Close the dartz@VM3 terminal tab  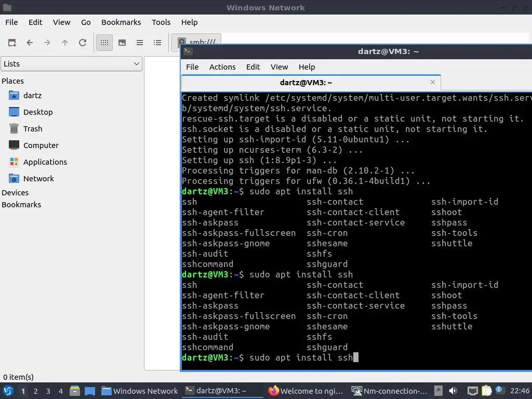click(x=433, y=83)
